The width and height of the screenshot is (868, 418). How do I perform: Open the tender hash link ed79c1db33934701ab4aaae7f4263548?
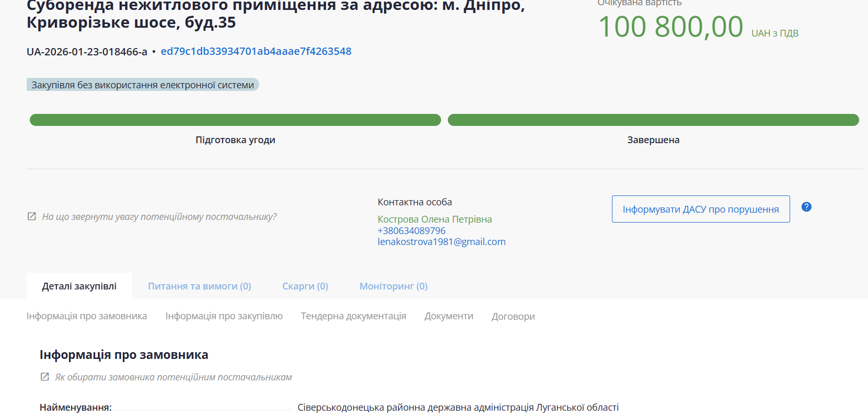click(256, 51)
